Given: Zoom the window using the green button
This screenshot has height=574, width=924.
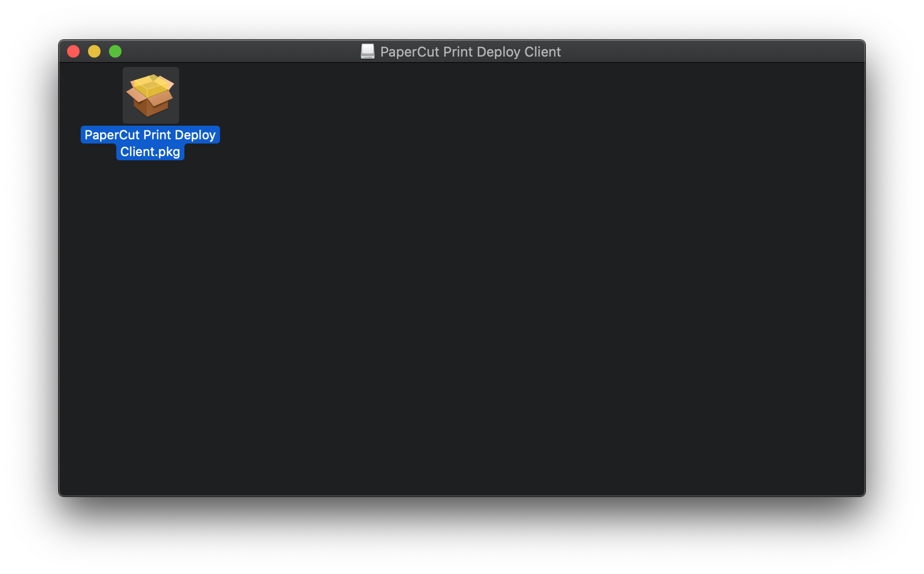Looking at the screenshot, I should pos(115,51).
